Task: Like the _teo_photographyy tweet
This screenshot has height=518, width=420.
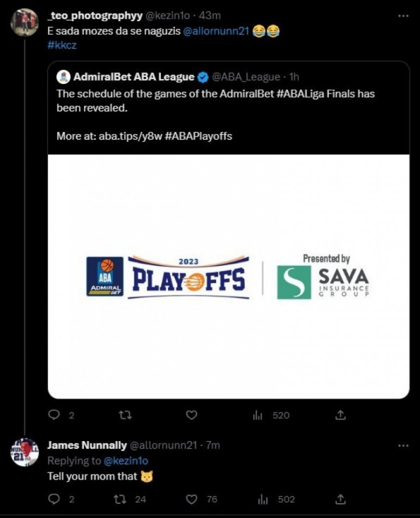Action: pyautogui.click(x=191, y=415)
